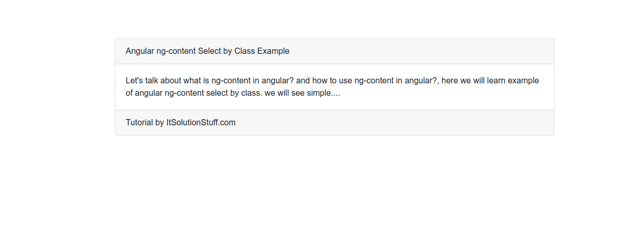Viewport: 644px width, 233px height.
Task: Click lowercase "example" ending the first body line
Action: point(523,81)
